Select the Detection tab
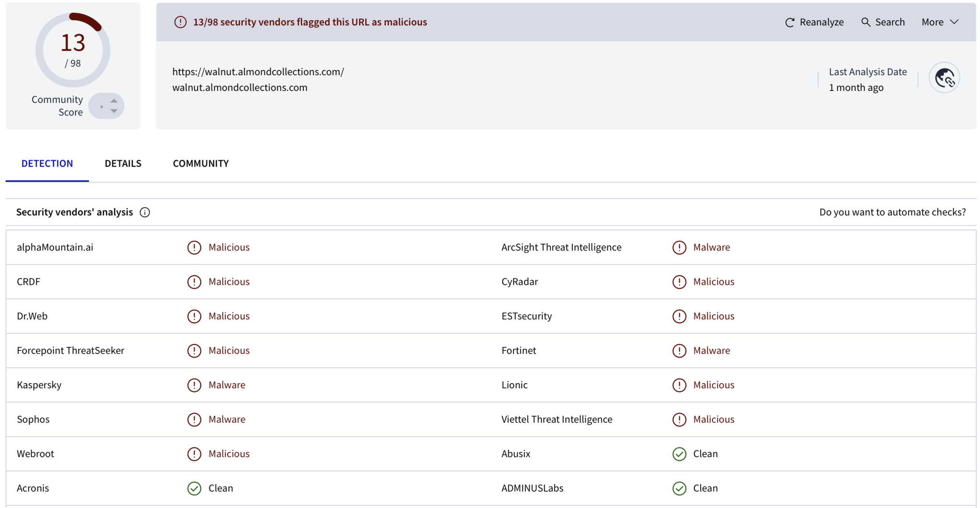This screenshot has height=508, width=980. click(x=47, y=163)
